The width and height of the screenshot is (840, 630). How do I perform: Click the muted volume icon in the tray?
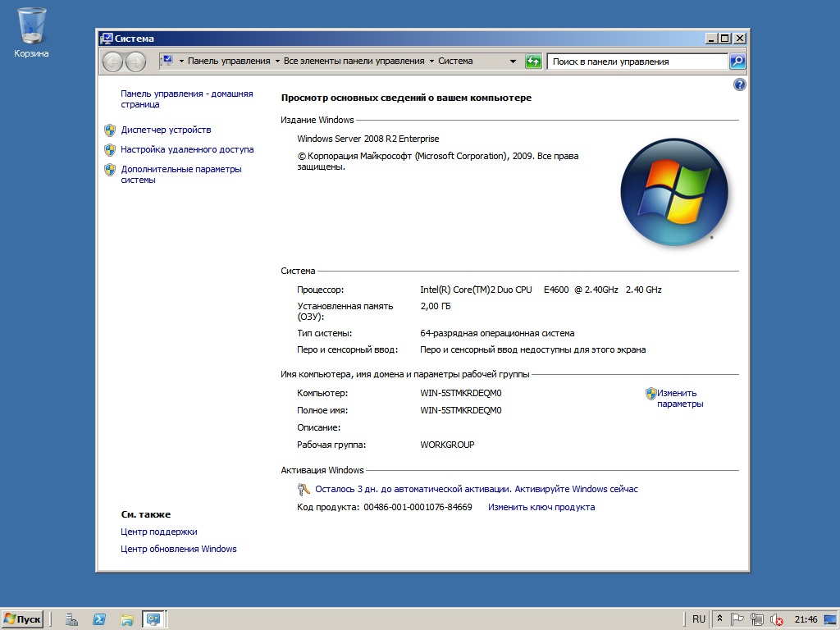[x=776, y=620]
